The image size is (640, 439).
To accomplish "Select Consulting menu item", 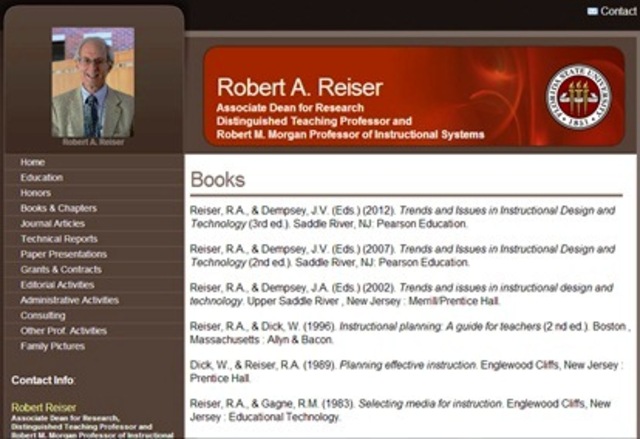I will click(43, 315).
